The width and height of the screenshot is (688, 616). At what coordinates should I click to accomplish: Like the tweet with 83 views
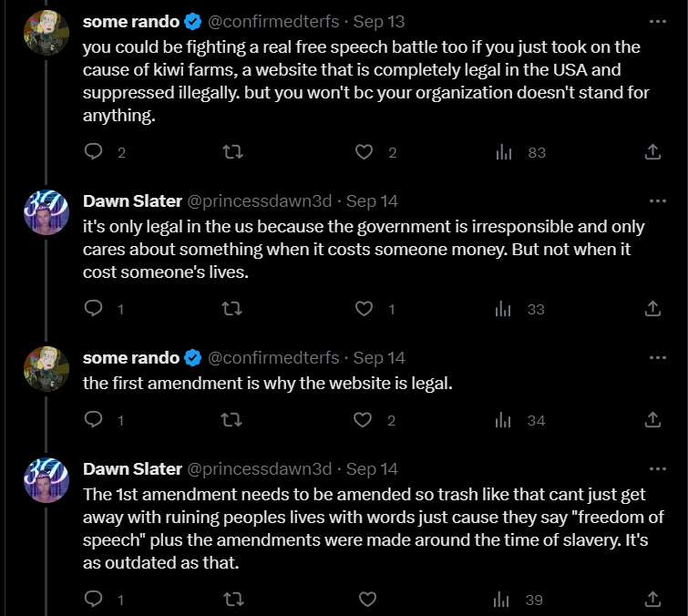pos(364,152)
